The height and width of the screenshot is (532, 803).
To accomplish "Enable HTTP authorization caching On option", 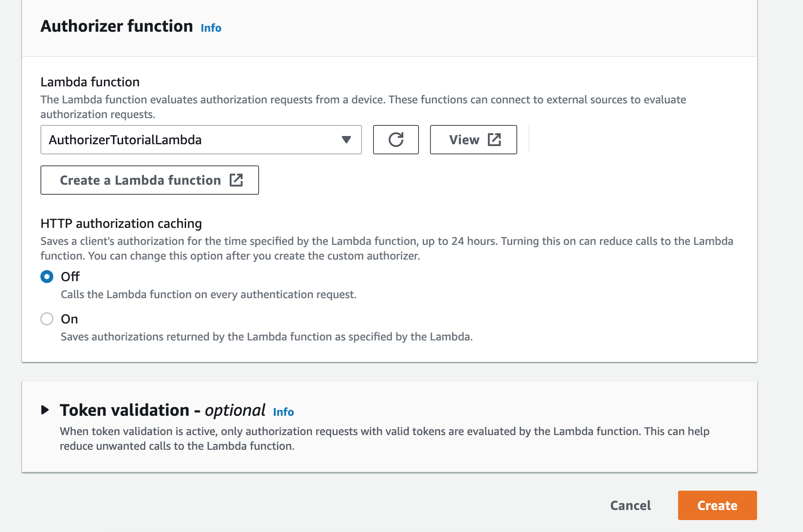I will click(47, 319).
